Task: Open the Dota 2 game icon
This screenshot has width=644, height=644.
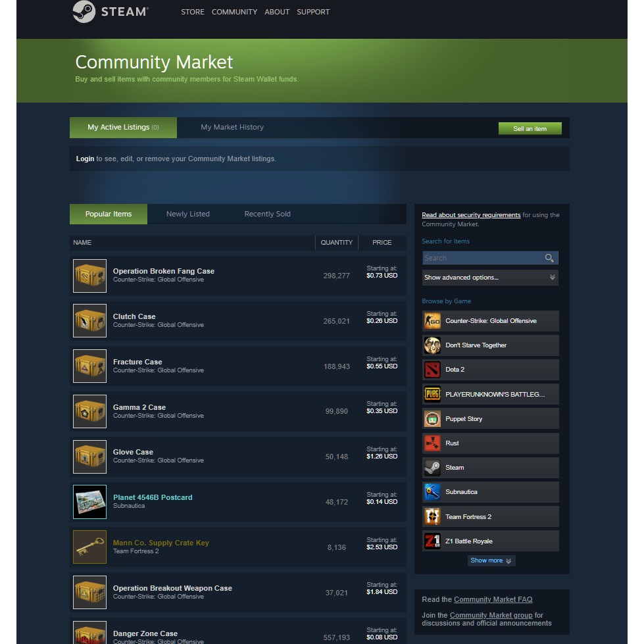Action: 432,370
